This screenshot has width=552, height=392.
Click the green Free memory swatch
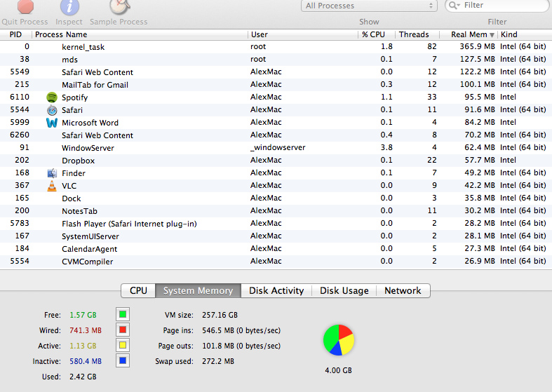click(x=123, y=314)
